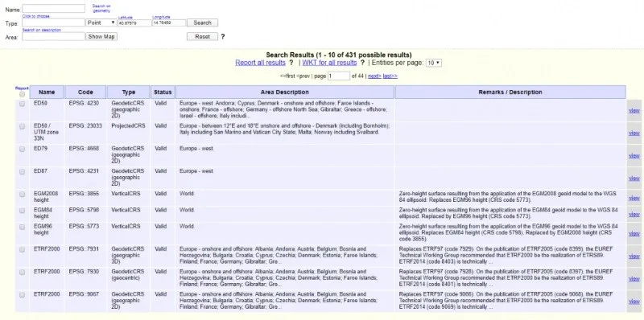This screenshot has width=644, height=320.
Task: Check the box for ED50 EPSG::4230 row
Action: coord(23,104)
